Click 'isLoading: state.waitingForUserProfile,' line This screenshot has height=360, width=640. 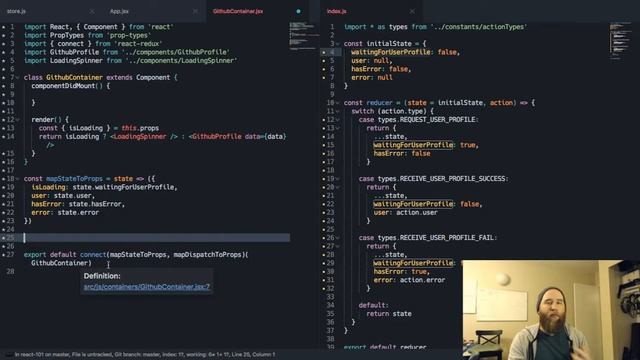click(104, 187)
